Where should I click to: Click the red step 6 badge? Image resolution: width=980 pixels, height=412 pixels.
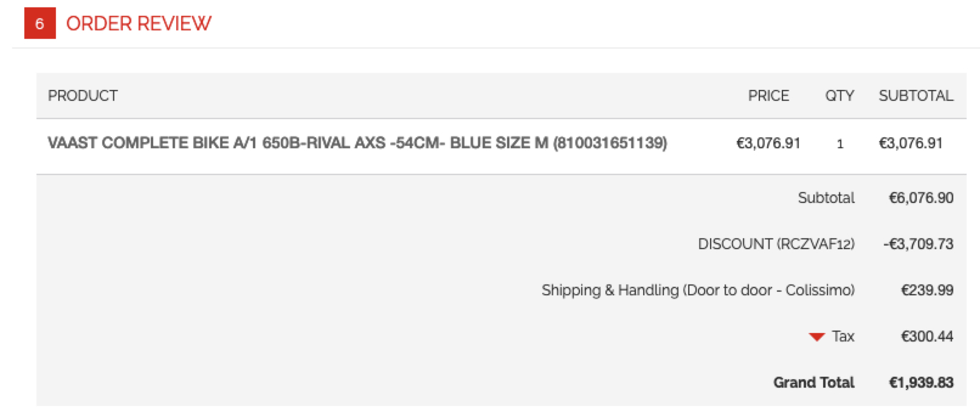pos(40,24)
